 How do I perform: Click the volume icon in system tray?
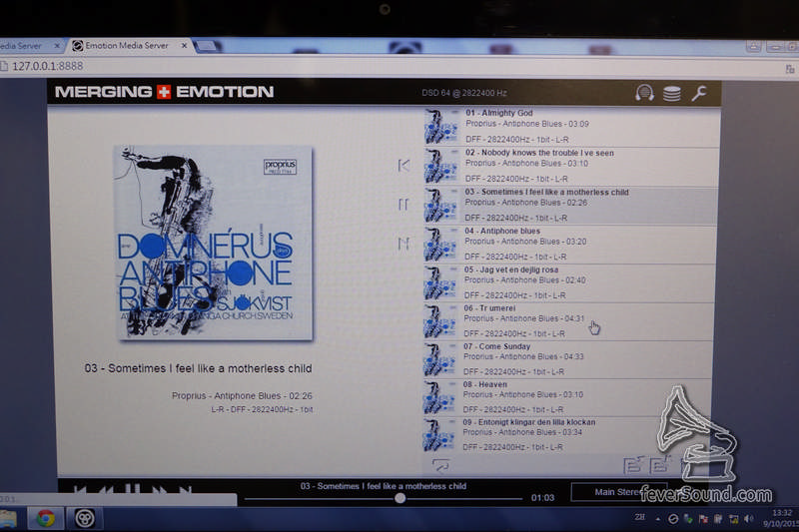(x=748, y=519)
